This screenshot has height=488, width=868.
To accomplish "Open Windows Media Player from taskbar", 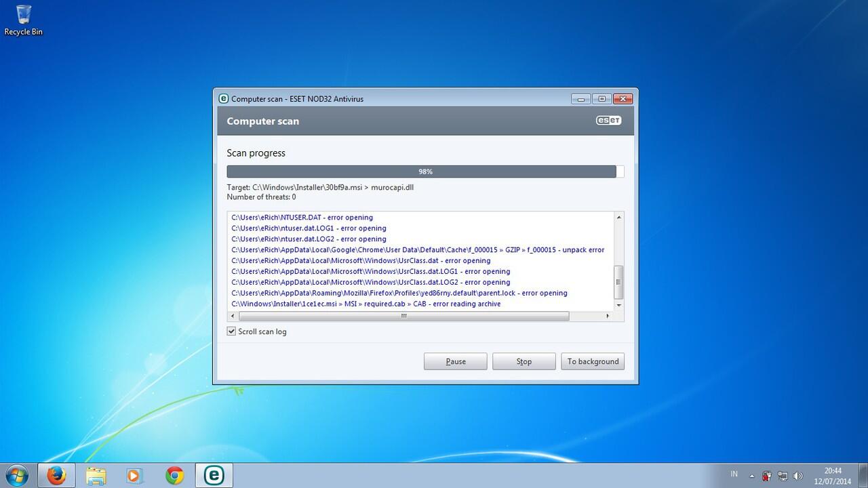I will coord(135,475).
